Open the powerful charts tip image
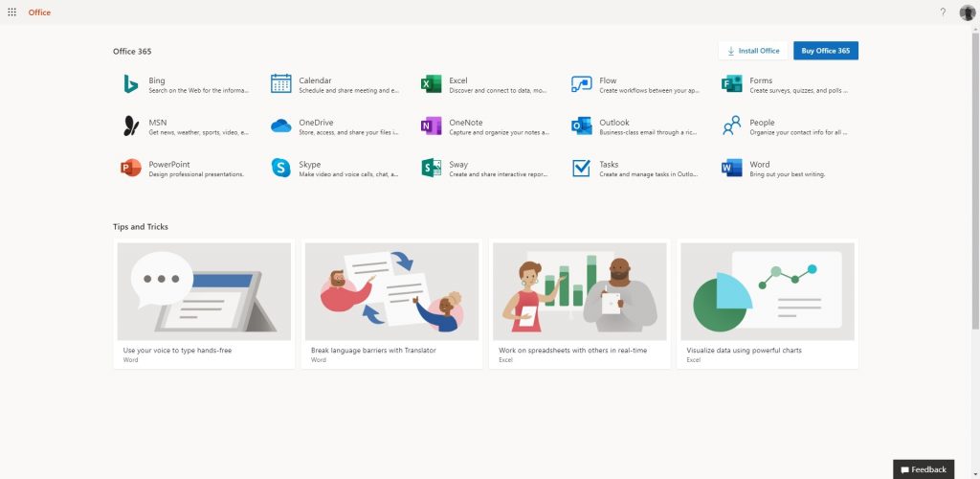The width and height of the screenshot is (980, 479). click(x=768, y=291)
